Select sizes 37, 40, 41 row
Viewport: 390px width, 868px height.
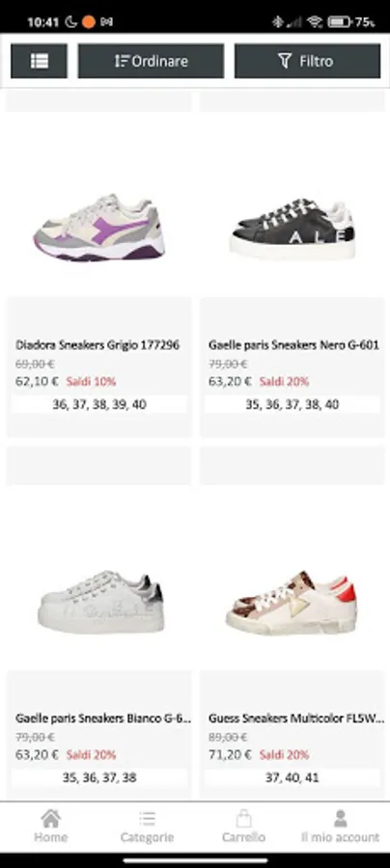tap(292, 777)
